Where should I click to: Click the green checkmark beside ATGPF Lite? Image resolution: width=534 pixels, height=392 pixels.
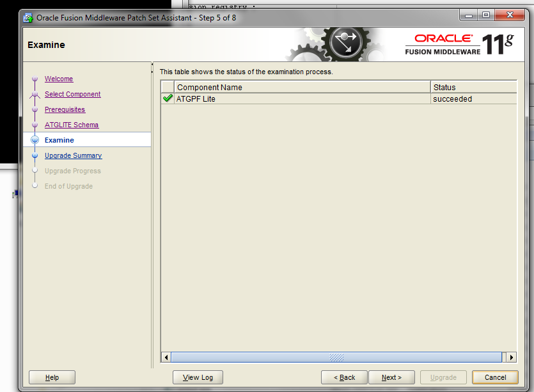(x=168, y=98)
